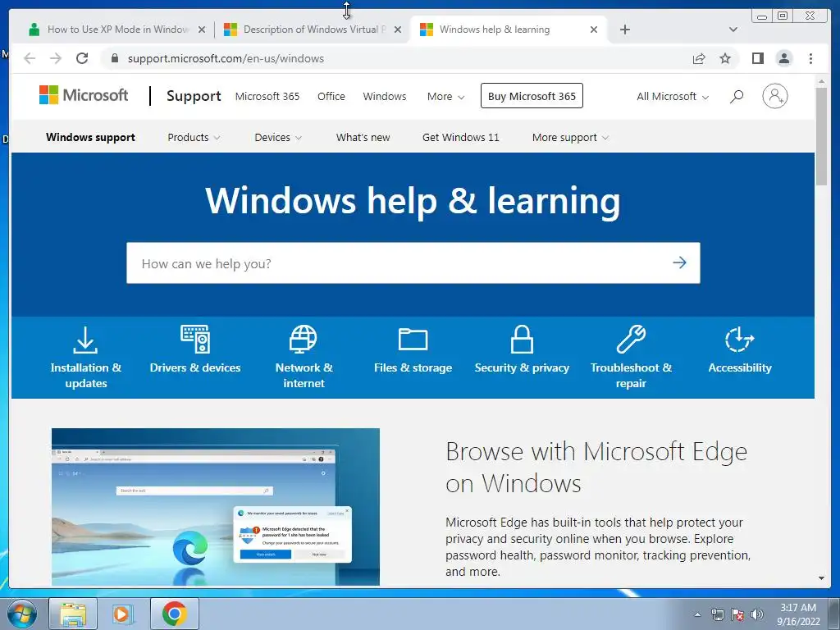Open the Network & internet globe icon
Image resolution: width=840 pixels, height=630 pixels.
tap(304, 339)
